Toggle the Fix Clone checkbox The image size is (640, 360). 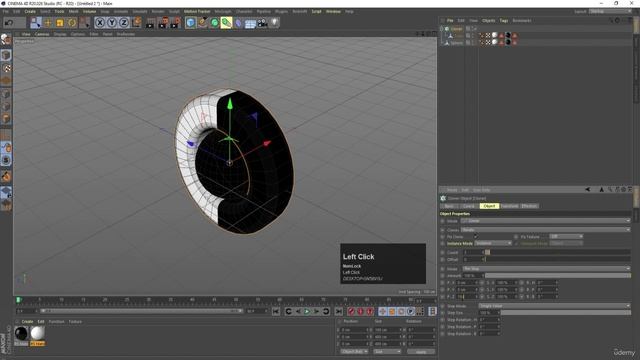click(x=476, y=236)
